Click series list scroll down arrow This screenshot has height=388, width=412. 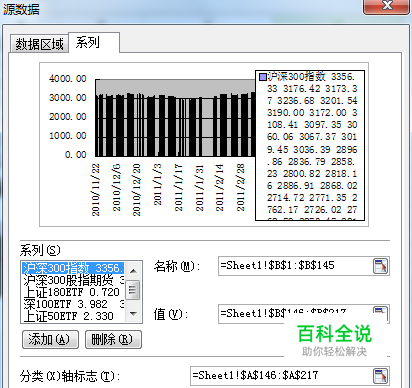coord(133,314)
